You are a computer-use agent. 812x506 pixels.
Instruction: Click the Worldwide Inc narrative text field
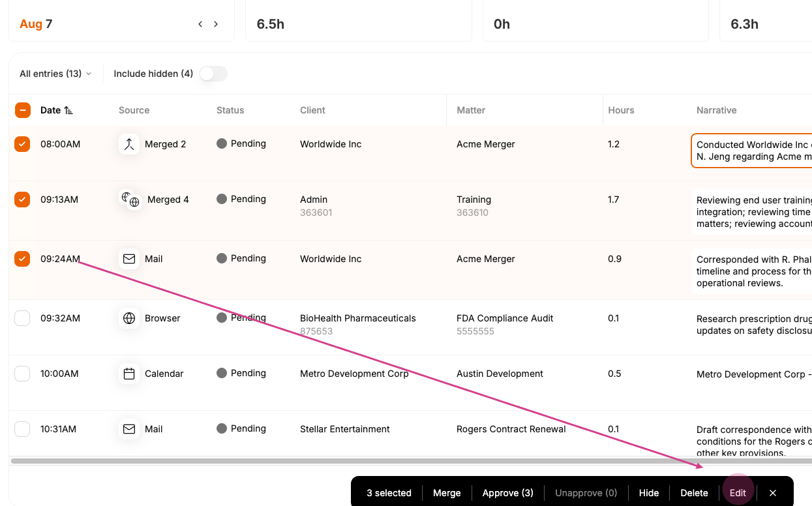point(751,151)
